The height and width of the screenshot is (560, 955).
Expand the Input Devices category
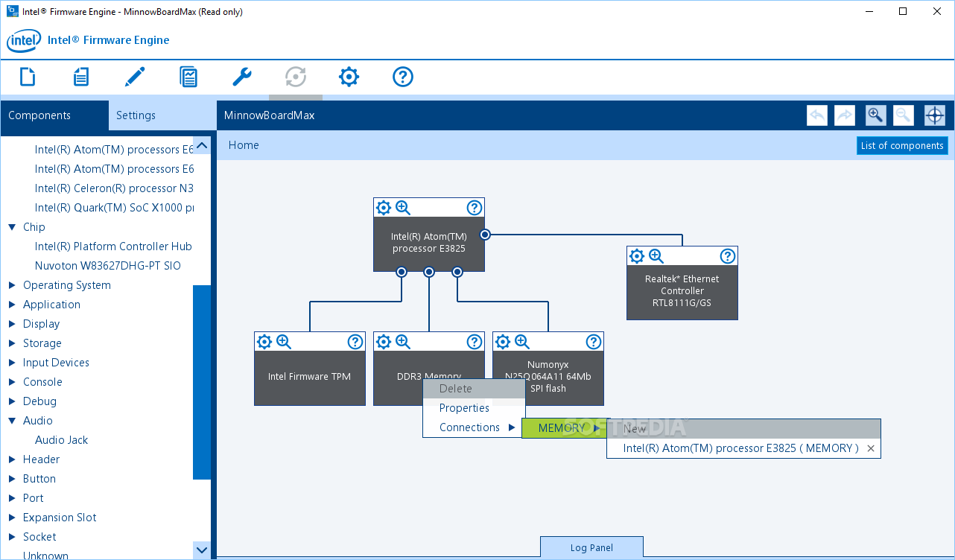[x=12, y=363]
